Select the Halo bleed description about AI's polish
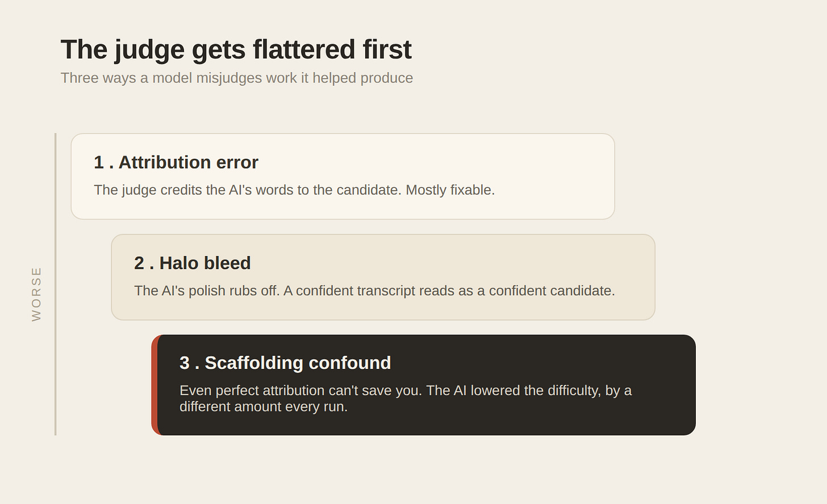Viewport: 827px width, 504px height. (x=374, y=291)
